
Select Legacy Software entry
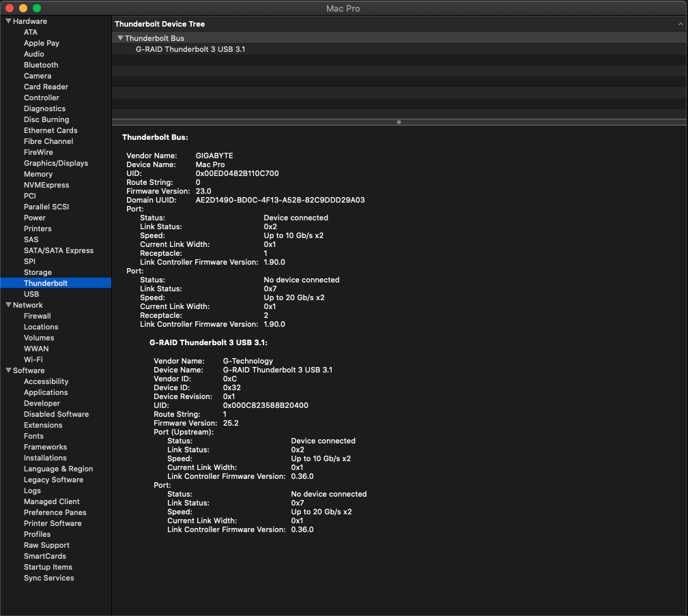click(53, 480)
